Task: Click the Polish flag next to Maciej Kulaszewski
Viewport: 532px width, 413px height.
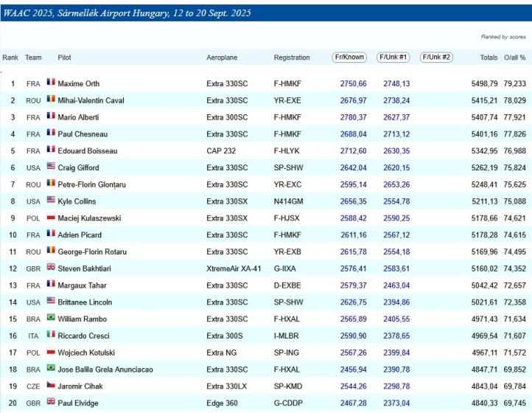Action: tap(51, 218)
